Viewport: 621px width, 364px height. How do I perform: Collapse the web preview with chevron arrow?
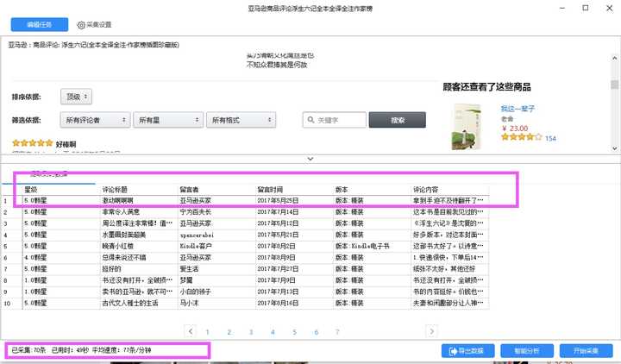point(310,159)
